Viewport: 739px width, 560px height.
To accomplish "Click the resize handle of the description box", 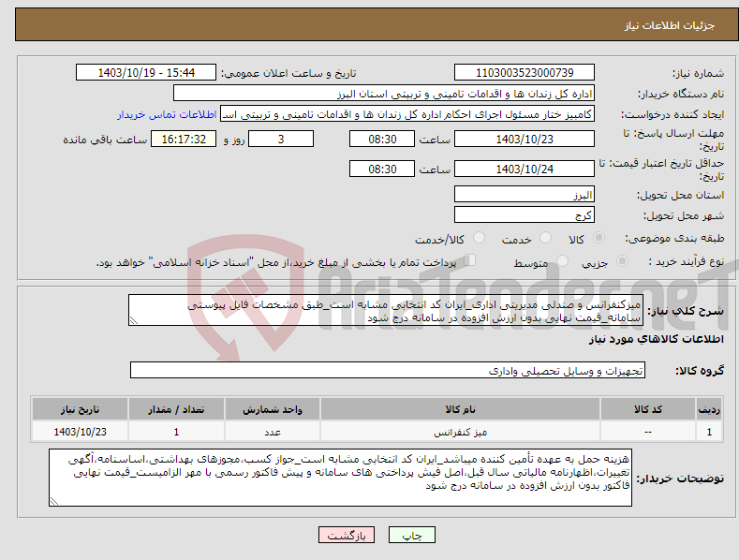I will tap(134, 320).
